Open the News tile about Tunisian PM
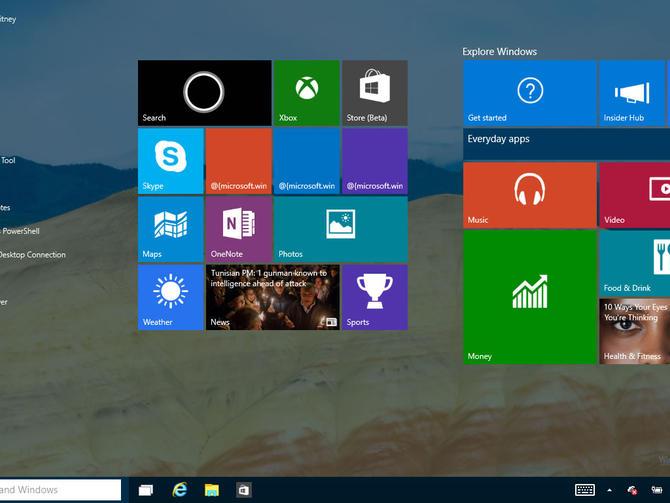670x503 pixels. (x=273, y=297)
